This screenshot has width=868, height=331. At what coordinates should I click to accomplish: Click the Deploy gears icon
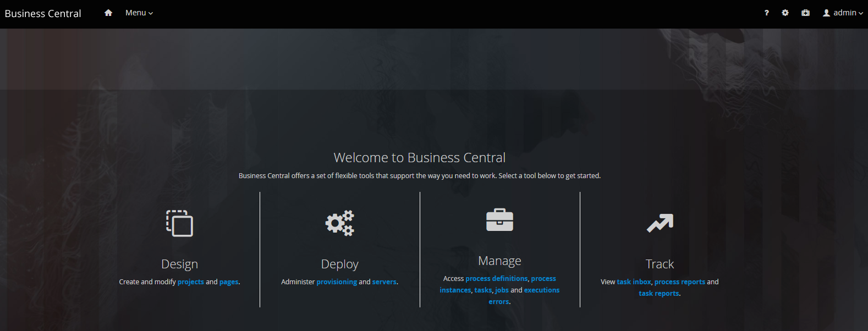(339, 223)
